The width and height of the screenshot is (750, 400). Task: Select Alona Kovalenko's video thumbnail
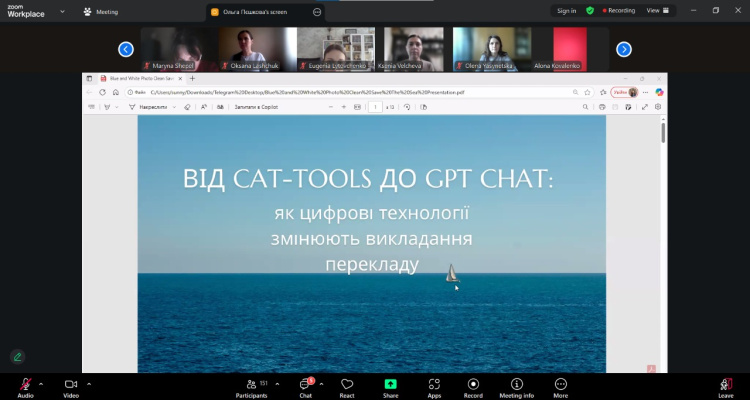[x=570, y=49]
